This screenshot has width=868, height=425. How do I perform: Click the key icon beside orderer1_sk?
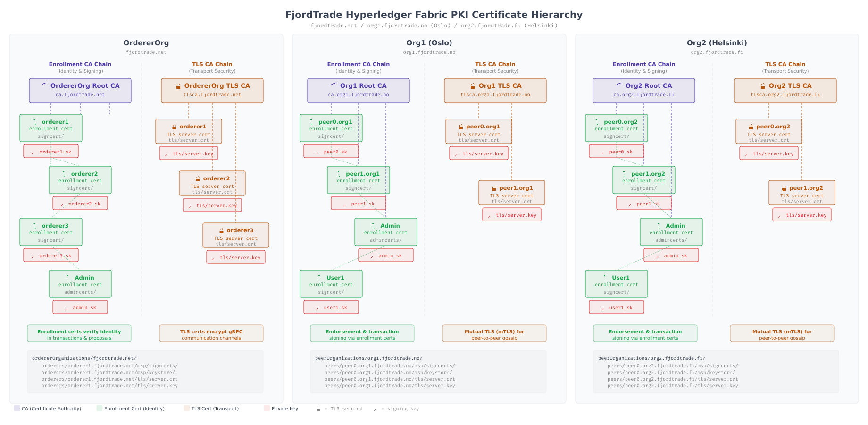[x=32, y=151]
